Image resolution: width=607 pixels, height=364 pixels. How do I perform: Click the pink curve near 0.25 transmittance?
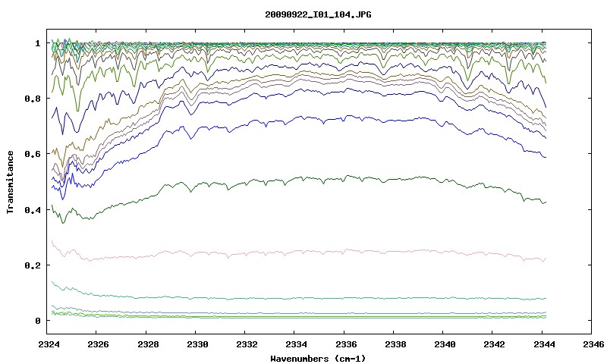click(x=298, y=252)
